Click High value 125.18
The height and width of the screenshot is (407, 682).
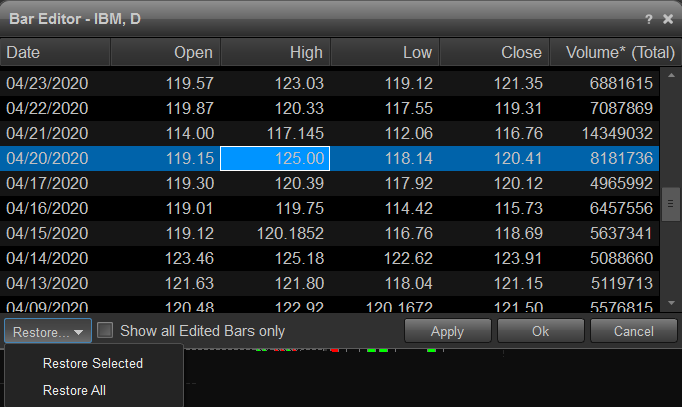click(299, 258)
